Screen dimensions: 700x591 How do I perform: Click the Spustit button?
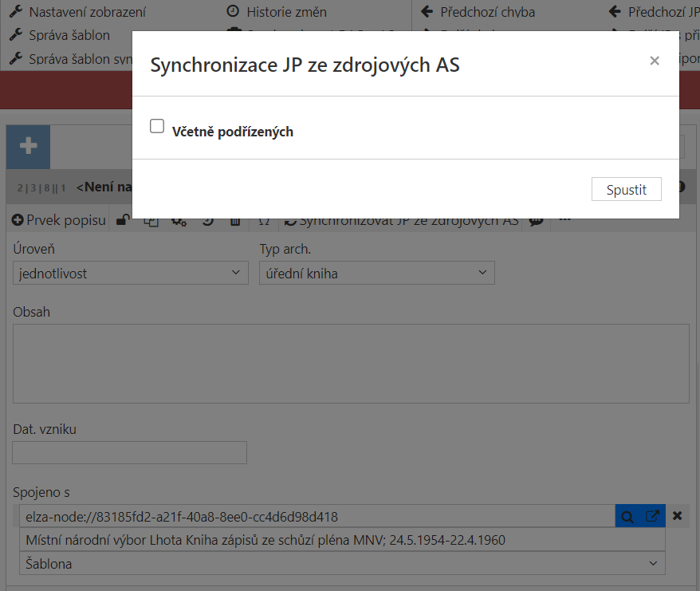pos(626,189)
